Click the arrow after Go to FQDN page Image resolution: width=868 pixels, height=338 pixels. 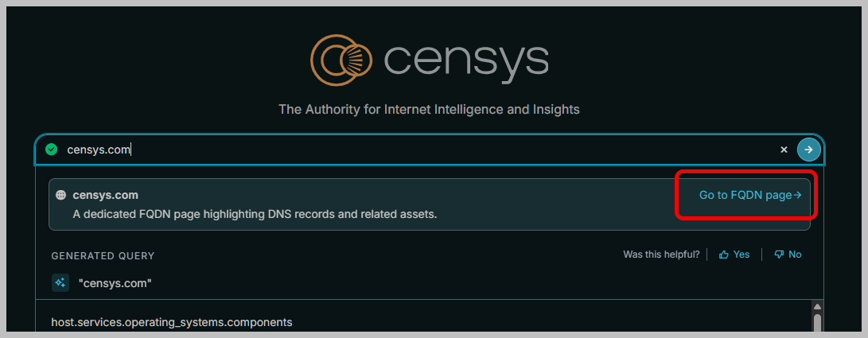[798, 196]
